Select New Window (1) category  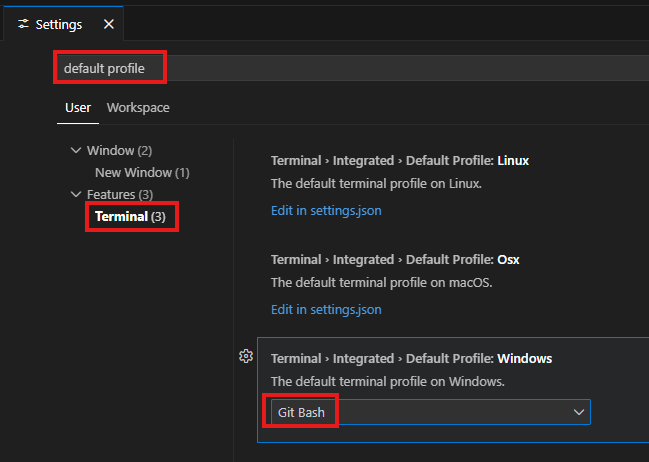(142, 172)
